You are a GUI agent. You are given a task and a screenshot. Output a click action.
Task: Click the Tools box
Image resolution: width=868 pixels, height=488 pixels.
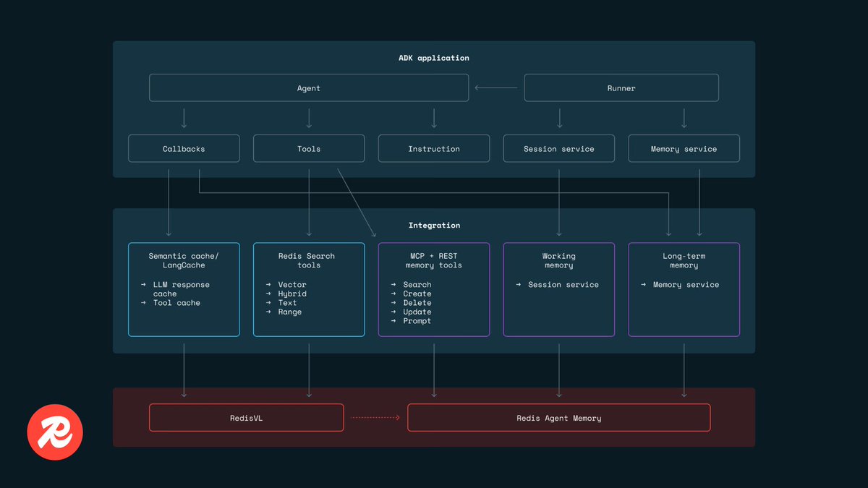pyautogui.click(x=309, y=149)
